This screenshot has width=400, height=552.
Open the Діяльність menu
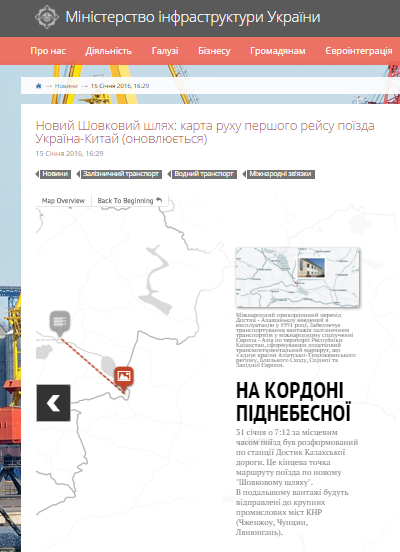coord(108,51)
